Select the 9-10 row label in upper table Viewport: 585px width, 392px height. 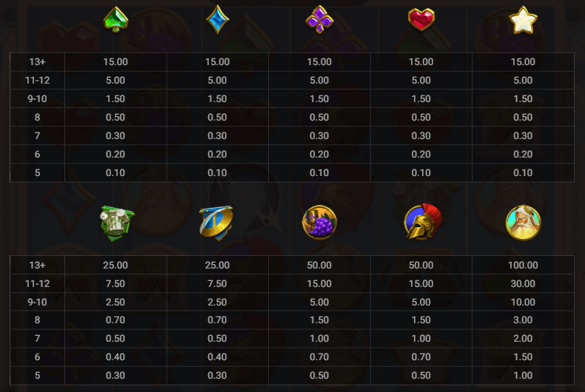pos(37,99)
